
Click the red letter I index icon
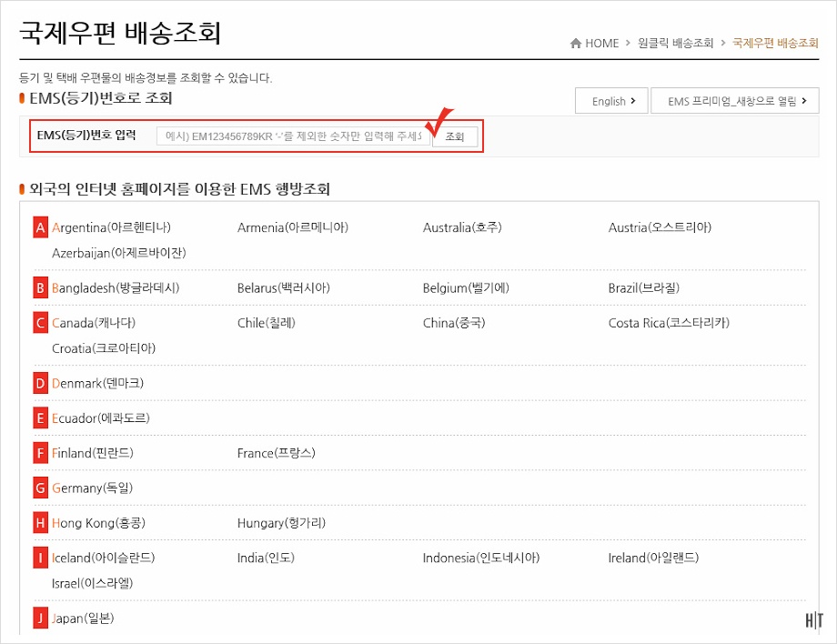41,558
